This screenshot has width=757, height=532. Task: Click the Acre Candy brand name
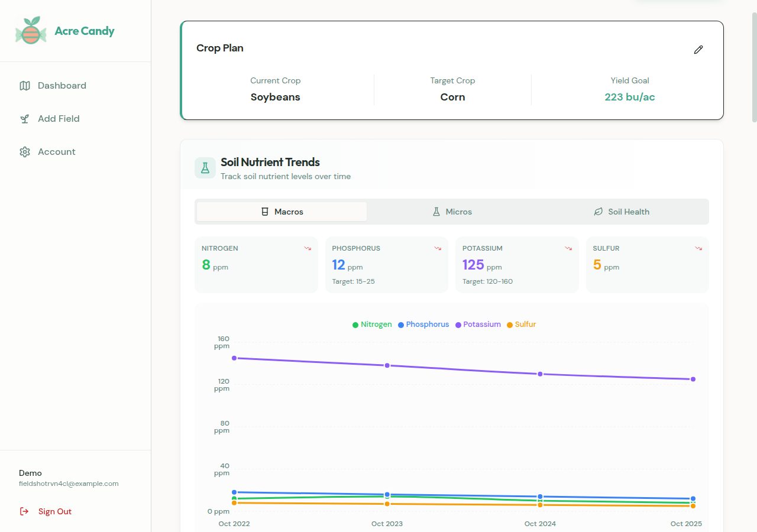[85, 31]
